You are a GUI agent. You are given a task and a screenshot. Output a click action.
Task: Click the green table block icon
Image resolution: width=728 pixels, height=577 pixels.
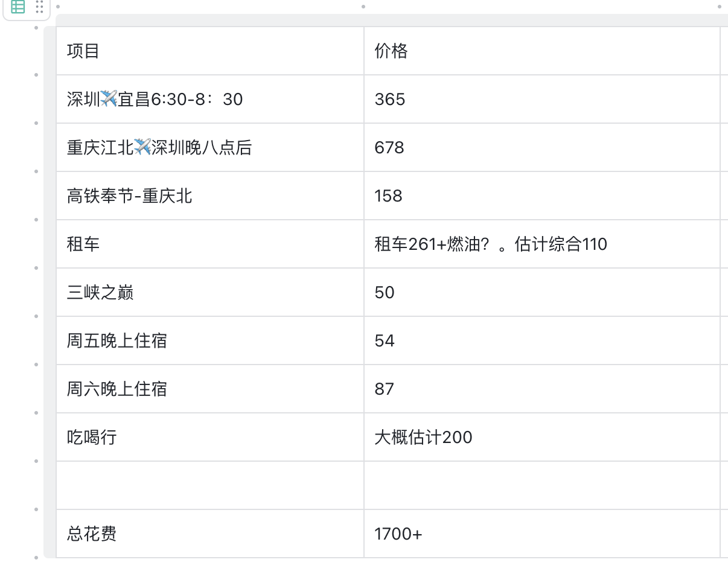point(18,7)
